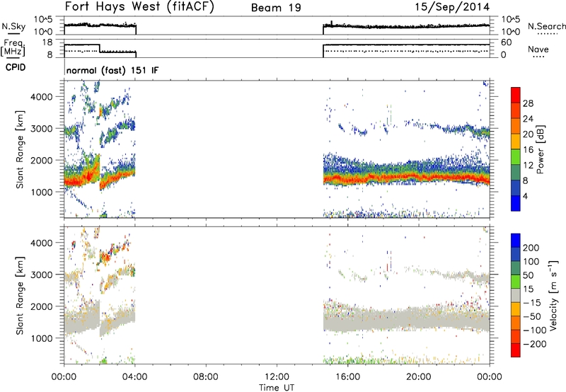Select 'normal (fast) 151 IF' text
Viewport: 566px width, 392px height.
[x=112, y=71]
